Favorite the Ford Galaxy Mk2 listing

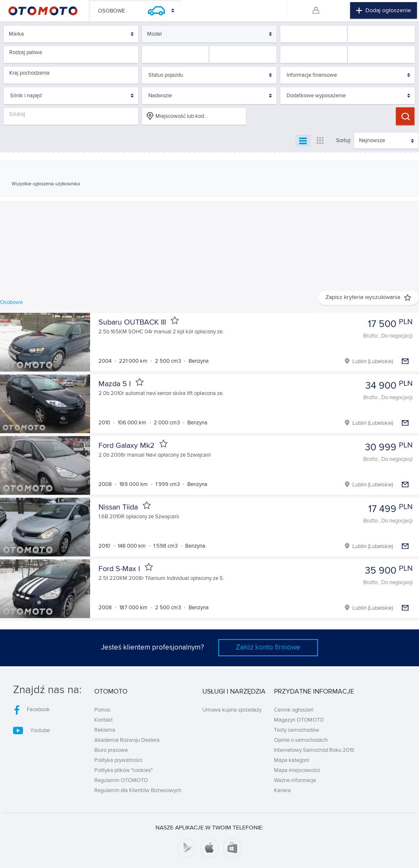coord(163,444)
